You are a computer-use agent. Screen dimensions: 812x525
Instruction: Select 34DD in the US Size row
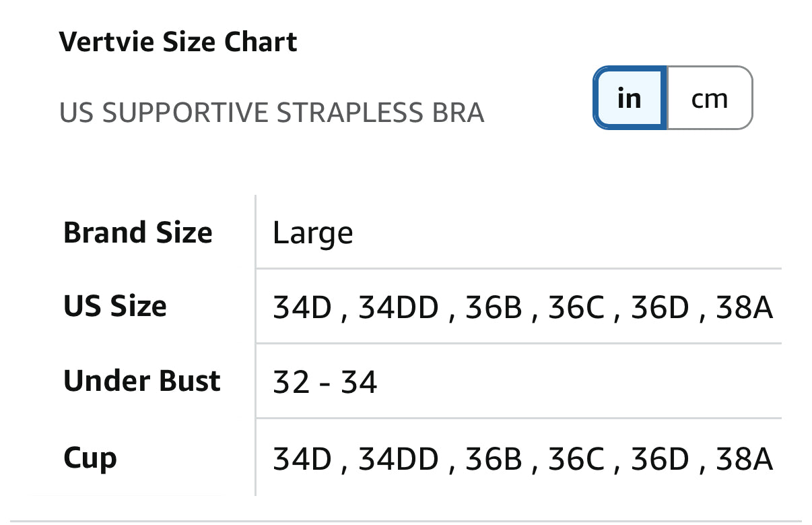399,308
